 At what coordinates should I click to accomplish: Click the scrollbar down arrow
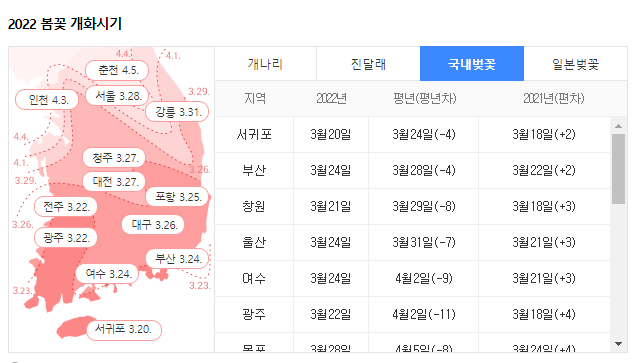619,344
